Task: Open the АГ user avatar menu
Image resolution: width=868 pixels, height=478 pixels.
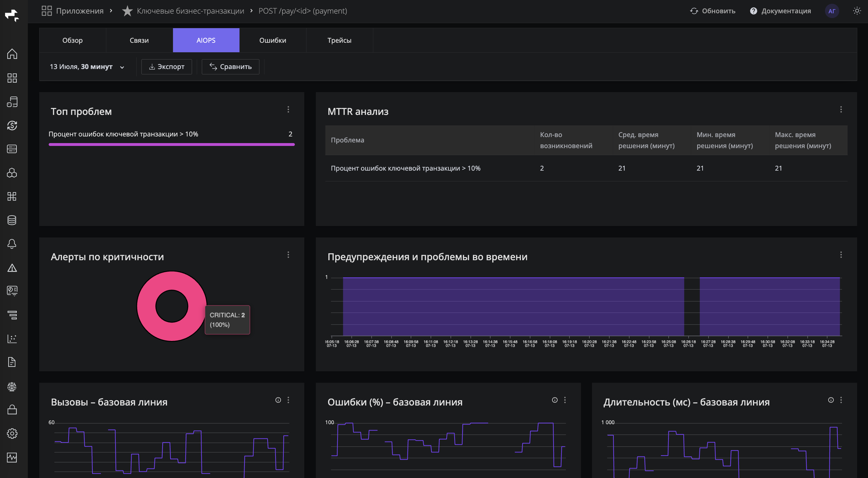Action: pyautogui.click(x=832, y=11)
